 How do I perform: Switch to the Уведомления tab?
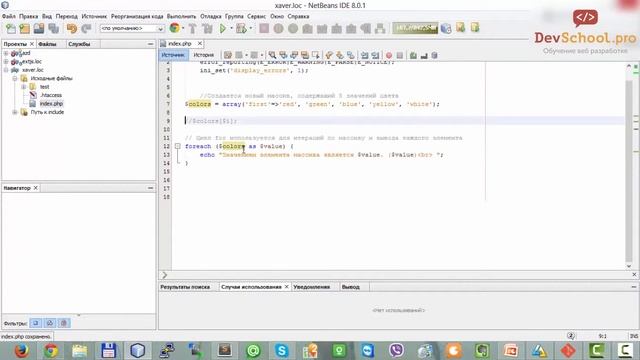pyautogui.click(x=311, y=287)
